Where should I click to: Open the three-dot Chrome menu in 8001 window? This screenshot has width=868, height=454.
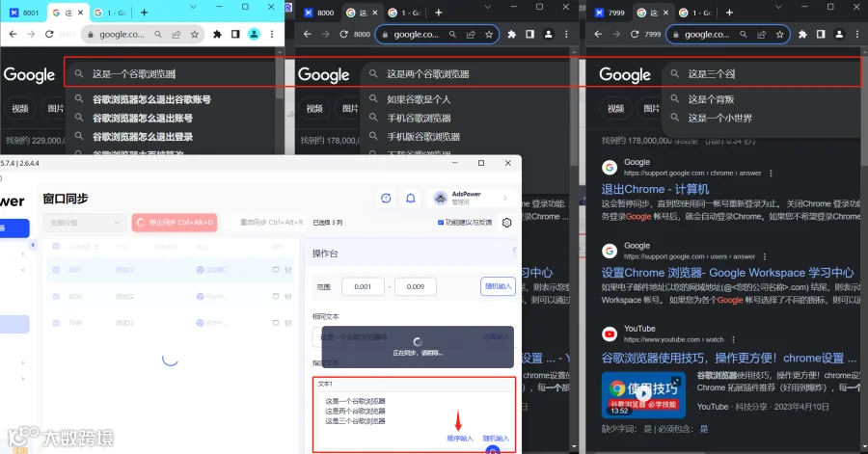272,35
